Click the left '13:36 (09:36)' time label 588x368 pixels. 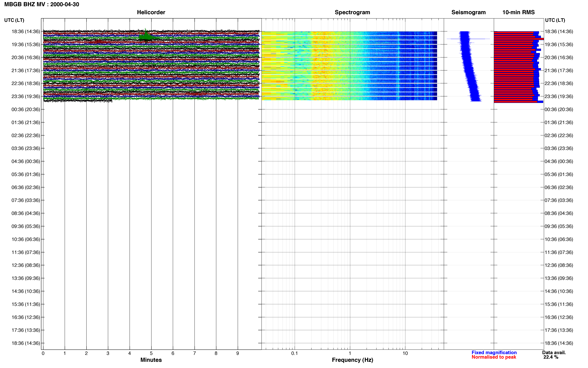tap(26, 278)
